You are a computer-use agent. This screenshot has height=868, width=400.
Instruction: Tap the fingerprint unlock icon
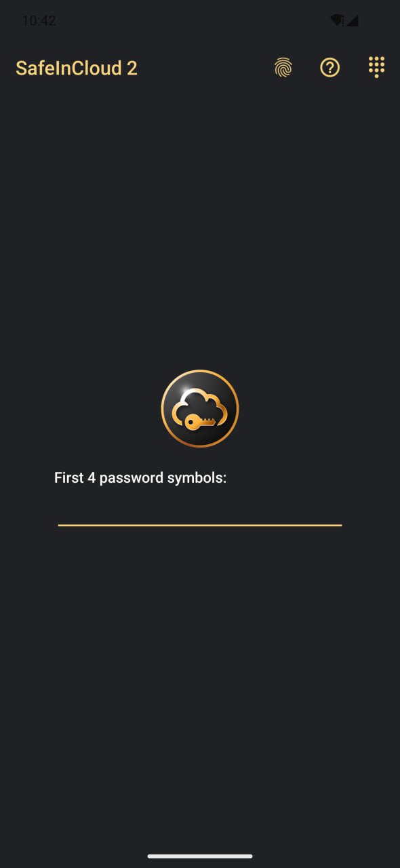[283, 67]
